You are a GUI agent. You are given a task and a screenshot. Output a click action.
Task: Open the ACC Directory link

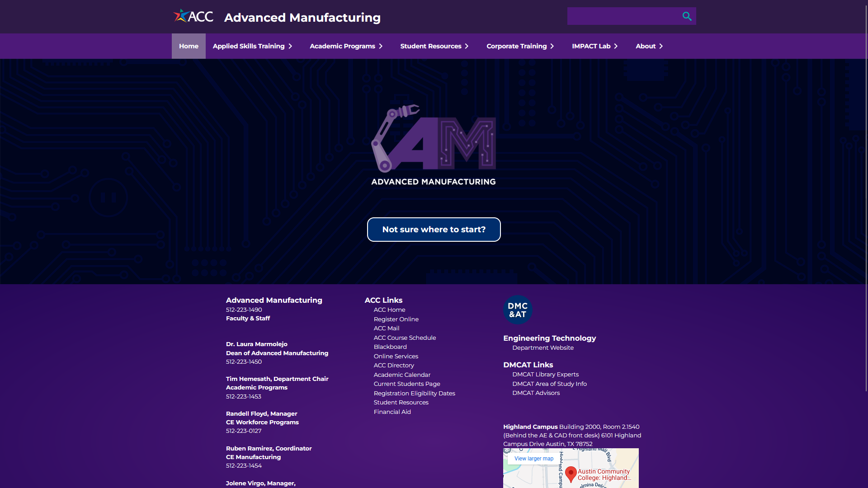pos(394,366)
